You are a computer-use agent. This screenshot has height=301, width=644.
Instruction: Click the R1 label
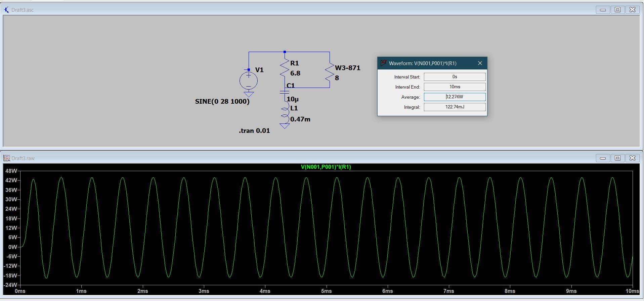295,63
